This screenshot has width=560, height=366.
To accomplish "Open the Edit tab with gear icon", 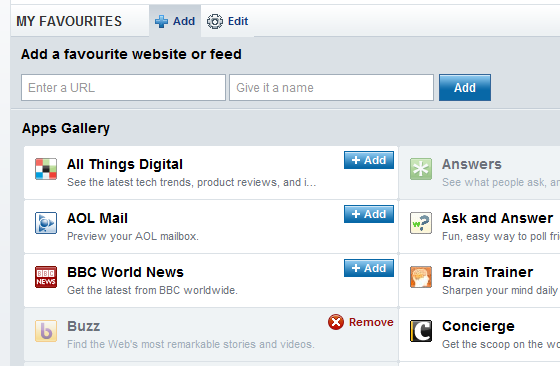I will (228, 21).
